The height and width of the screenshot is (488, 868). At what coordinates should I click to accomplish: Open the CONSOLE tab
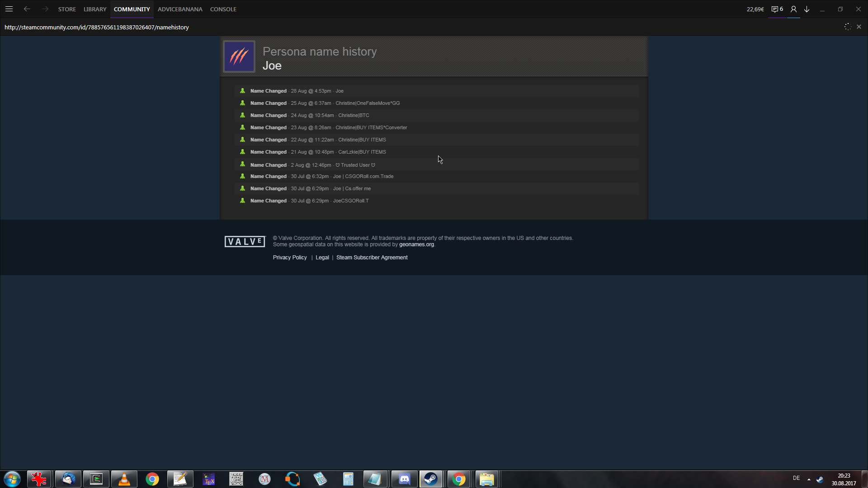pyautogui.click(x=223, y=9)
